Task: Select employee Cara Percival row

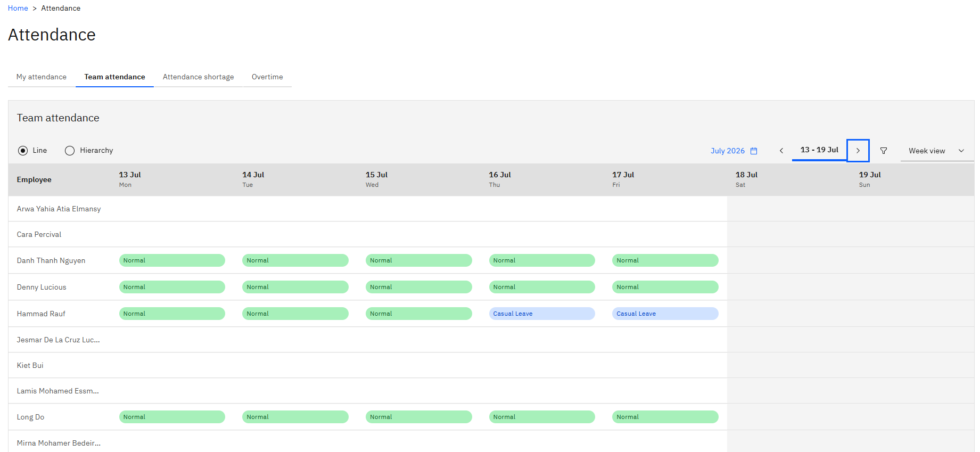Action: 368,234
